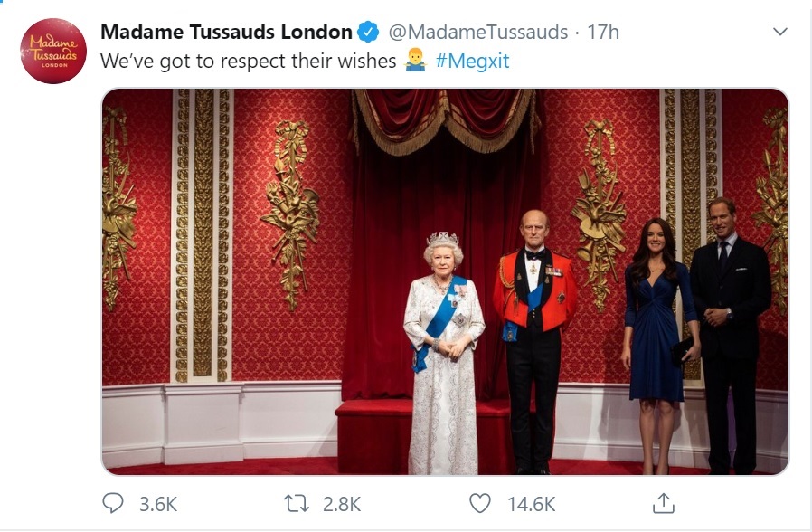Click the share upload icon

click(664, 503)
